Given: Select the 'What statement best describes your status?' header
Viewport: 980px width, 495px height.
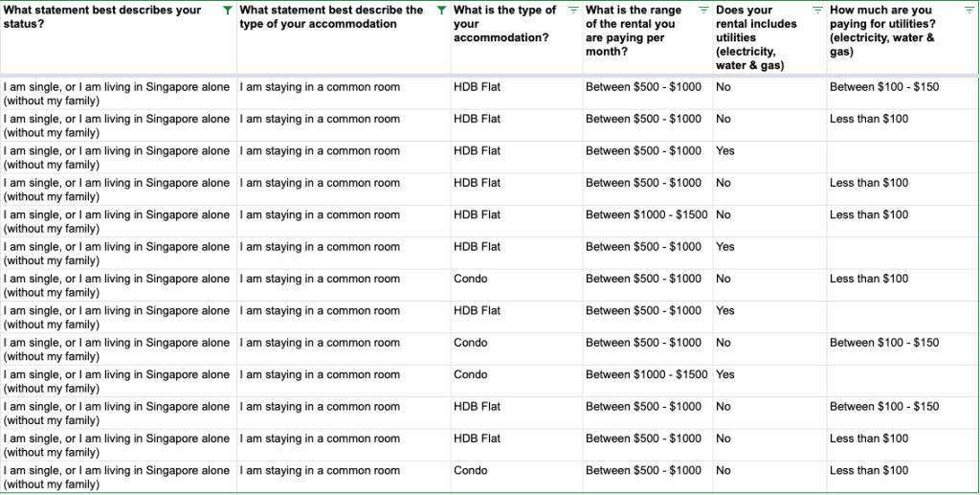Looking at the screenshot, I should pos(118,38).
